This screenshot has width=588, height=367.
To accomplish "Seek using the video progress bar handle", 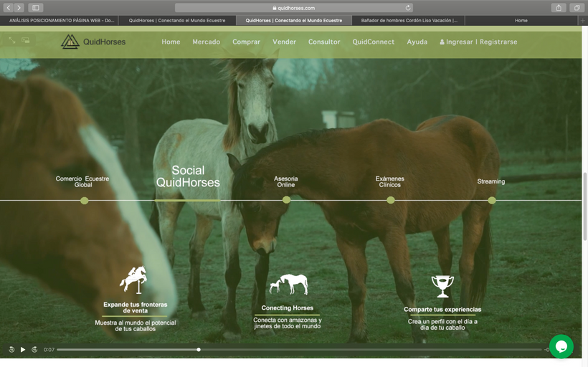I will coord(199,350).
